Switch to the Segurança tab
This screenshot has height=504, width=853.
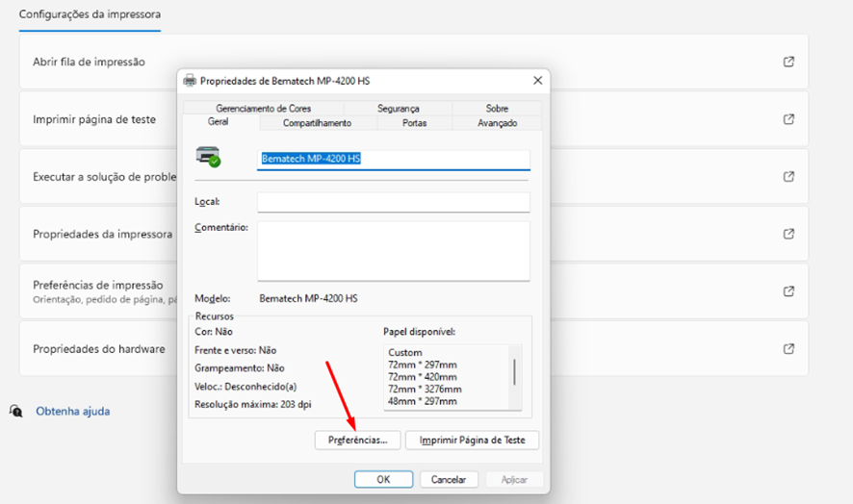pos(399,108)
